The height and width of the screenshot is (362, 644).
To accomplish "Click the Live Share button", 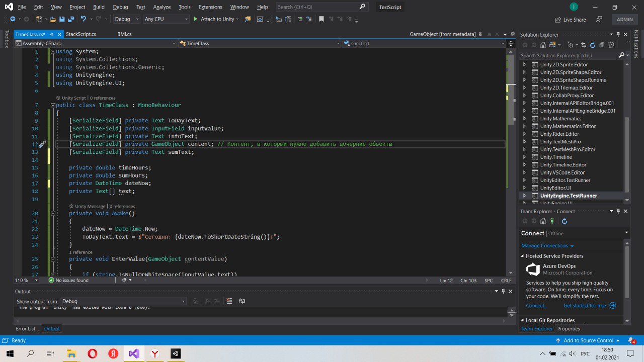I will (x=570, y=20).
